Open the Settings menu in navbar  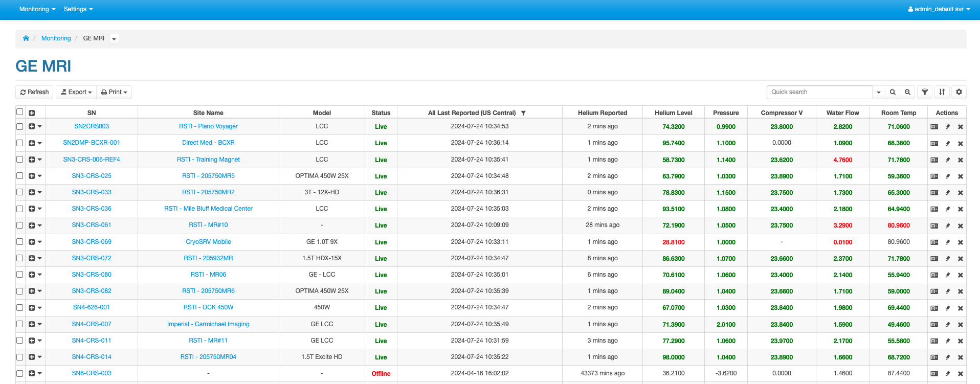point(78,9)
